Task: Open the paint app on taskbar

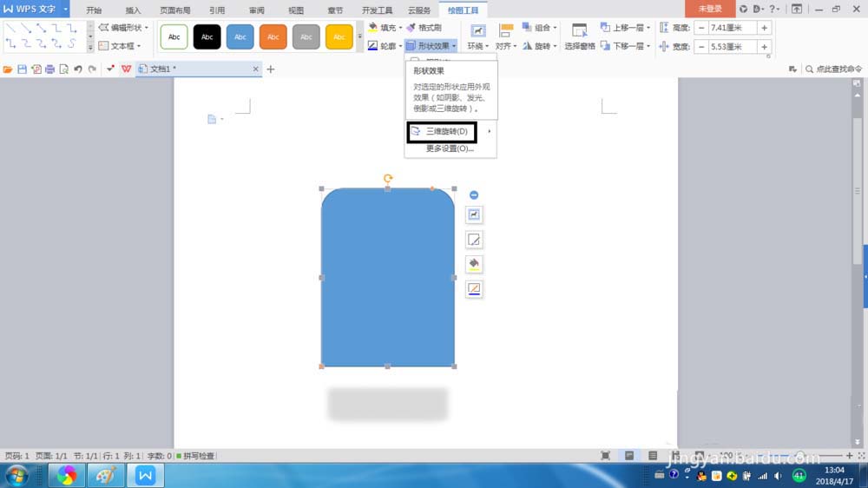Action: (105, 476)
